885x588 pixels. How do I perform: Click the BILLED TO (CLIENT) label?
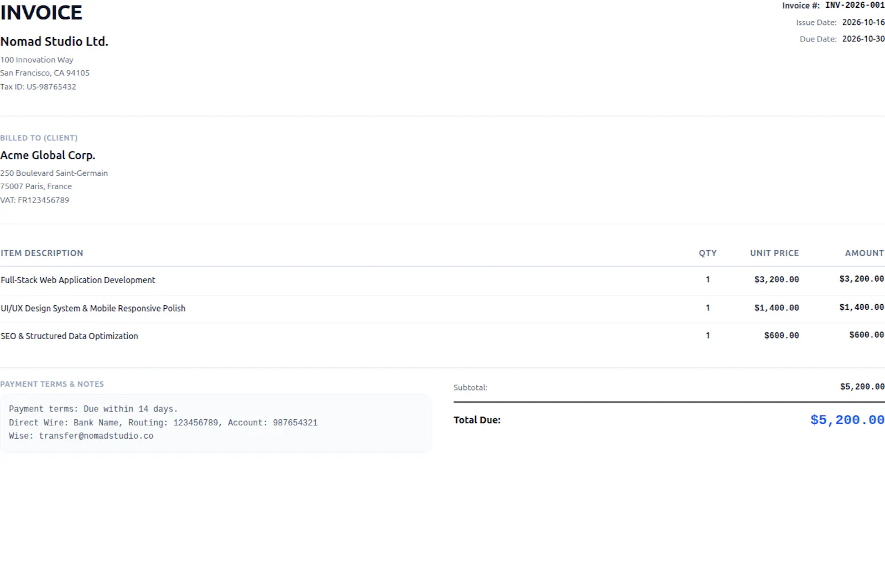tap(39, 138)
